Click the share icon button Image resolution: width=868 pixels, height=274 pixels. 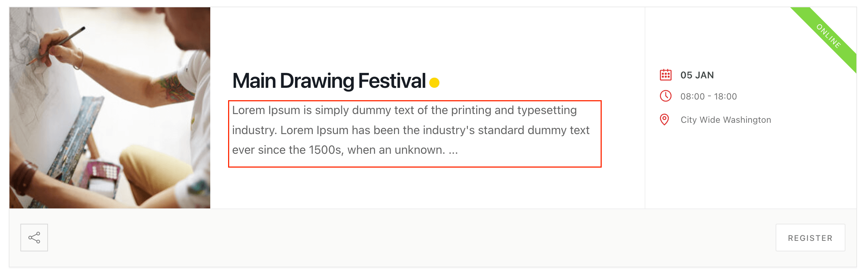[34, 238]
